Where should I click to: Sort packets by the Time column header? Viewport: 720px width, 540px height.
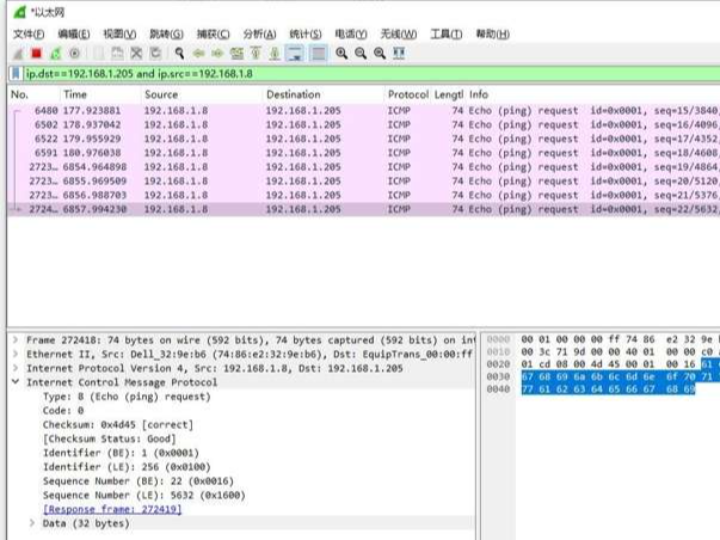(76, 94)
